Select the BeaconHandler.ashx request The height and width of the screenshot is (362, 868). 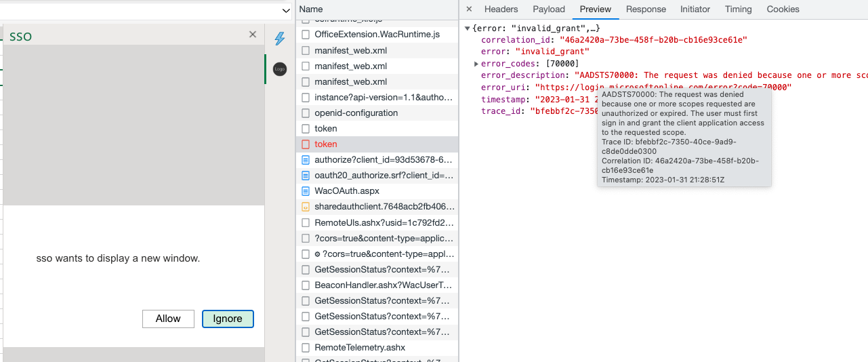pyautogui.click(x=377, y=285)
